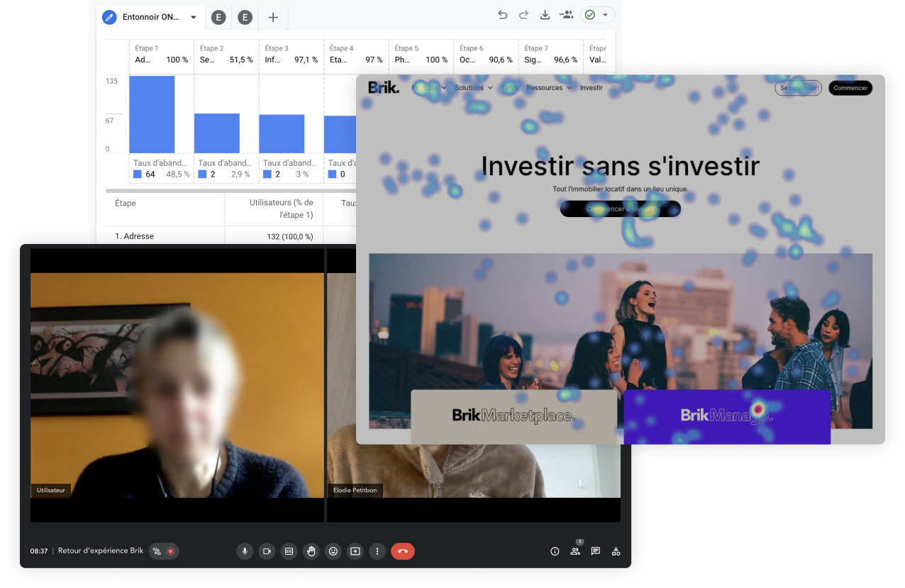Open the in-call chat panel
The image size is (905, 588).
coord(596,551)
